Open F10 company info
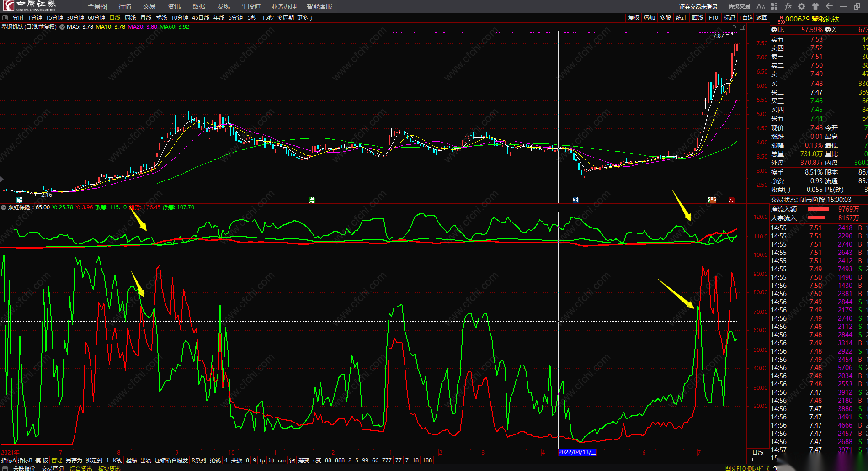868x471 pixels. [x=714, y=18]
